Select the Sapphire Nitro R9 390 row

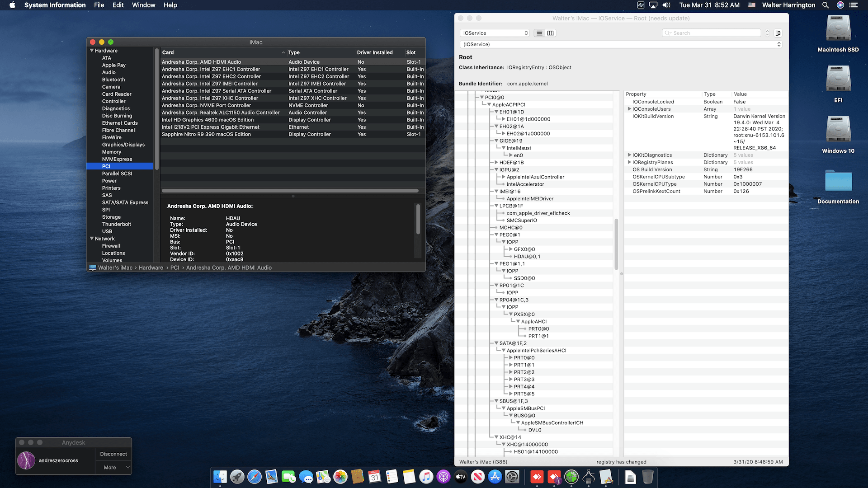293,134
